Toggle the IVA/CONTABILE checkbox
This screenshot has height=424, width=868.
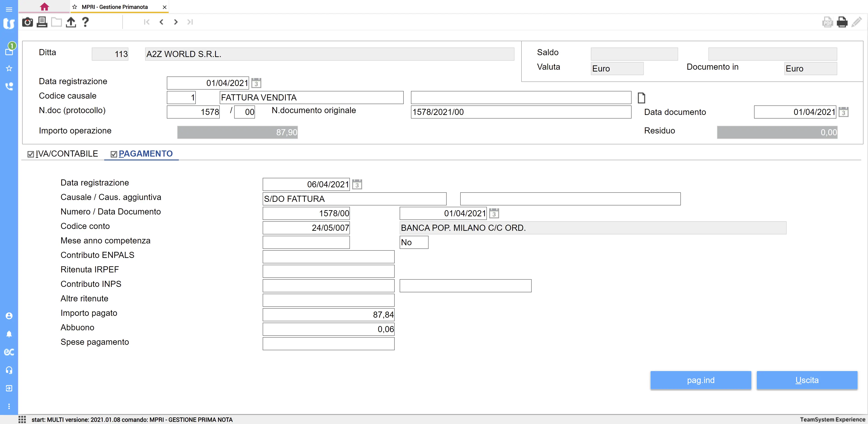[x=31, y=154]
